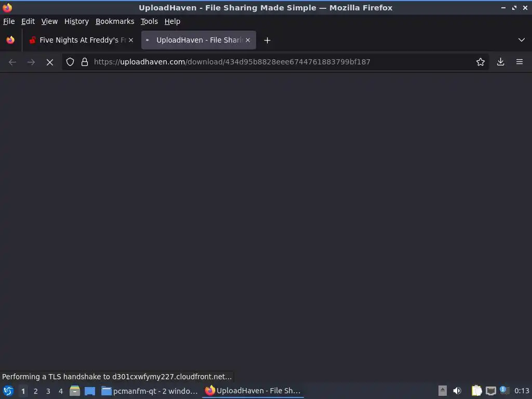Close the Firefox window
The image size is (532, 399).
tap(525, 7)
